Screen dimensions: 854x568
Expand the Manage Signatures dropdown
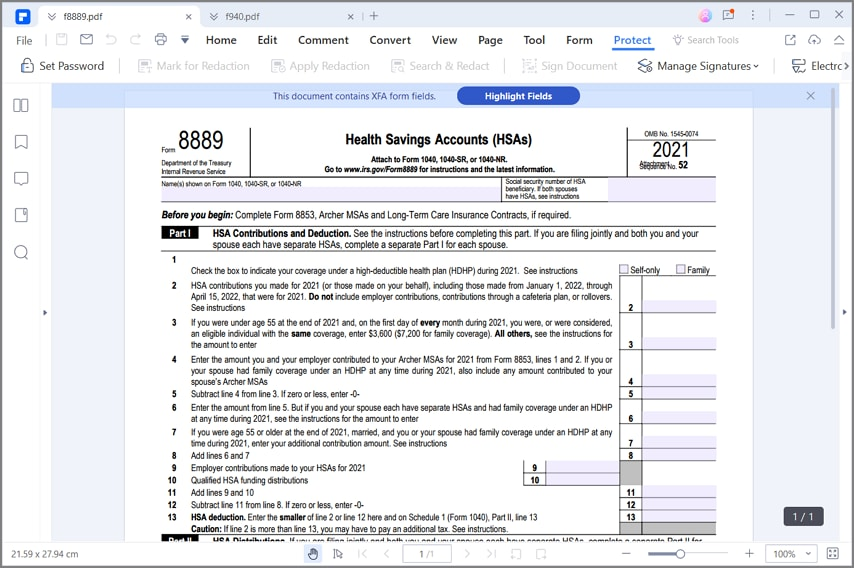[698, 66]
